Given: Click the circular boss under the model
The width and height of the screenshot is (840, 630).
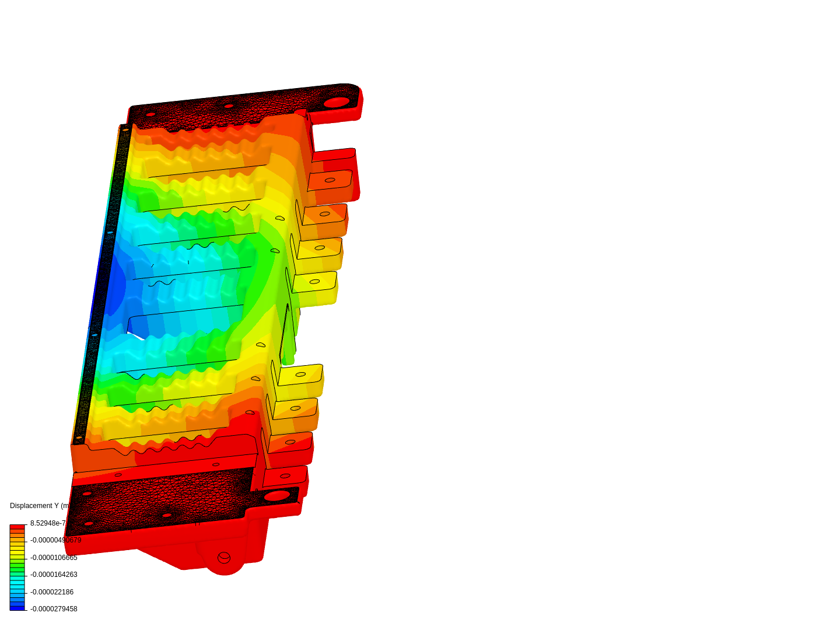Looking at the screenshot, I should [224, 558].
